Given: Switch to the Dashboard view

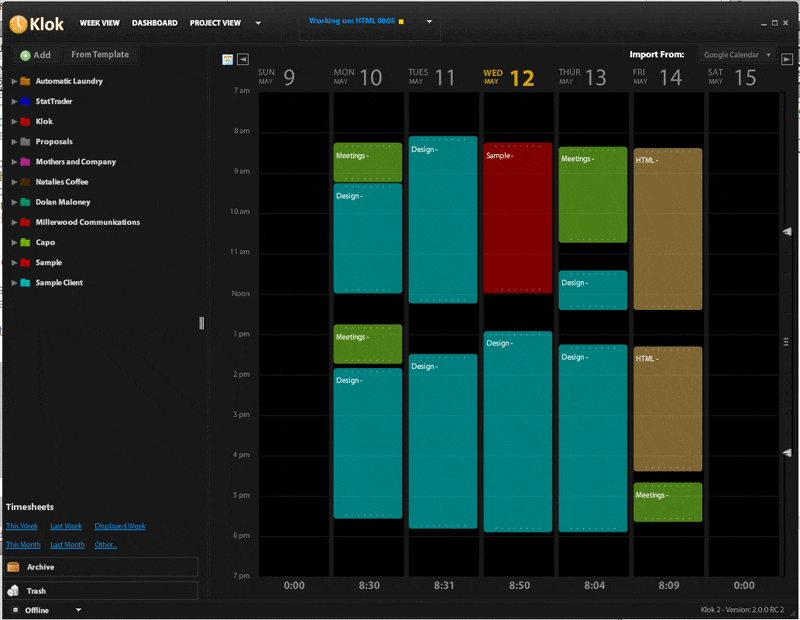Looking at the screenshot, I should point(154,23).
